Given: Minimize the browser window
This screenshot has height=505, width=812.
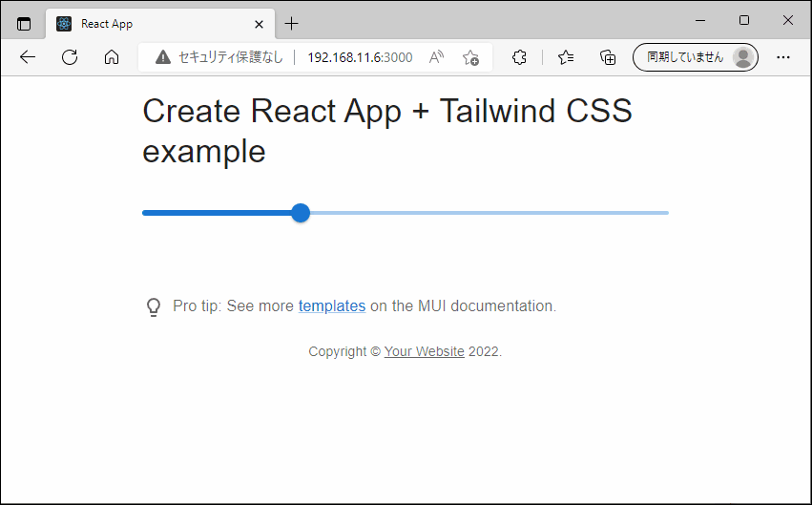Looking at the screenshot, I should [700, 20].
